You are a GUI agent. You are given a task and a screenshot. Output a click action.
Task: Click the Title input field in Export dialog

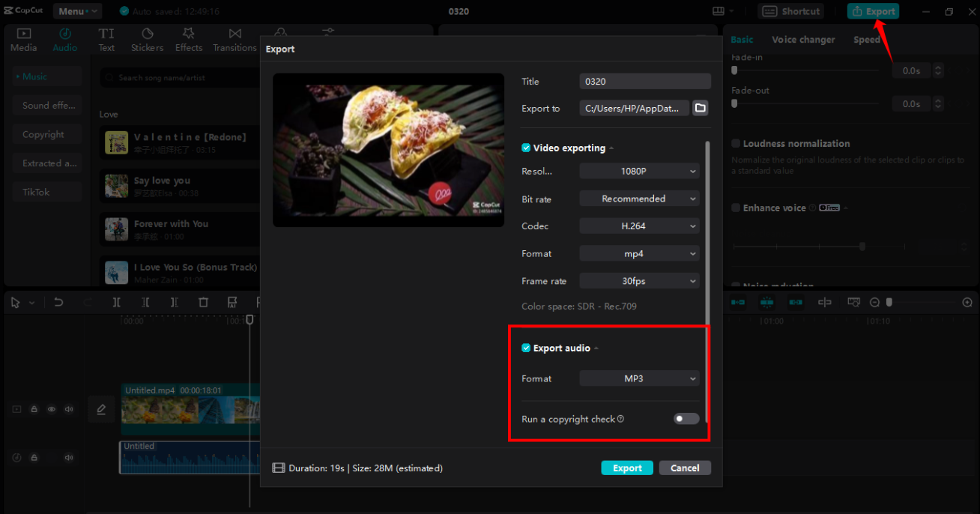[x=645, y=82]
